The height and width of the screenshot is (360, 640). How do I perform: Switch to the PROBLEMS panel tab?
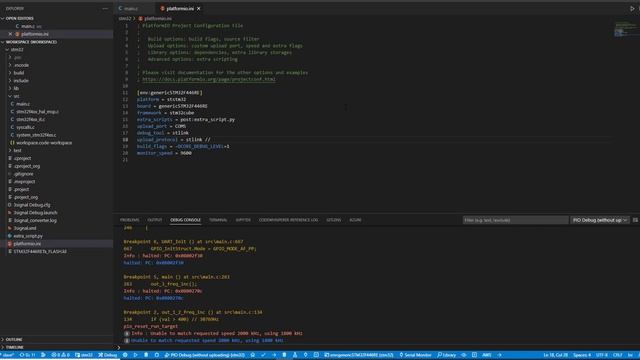coord(129,220)
